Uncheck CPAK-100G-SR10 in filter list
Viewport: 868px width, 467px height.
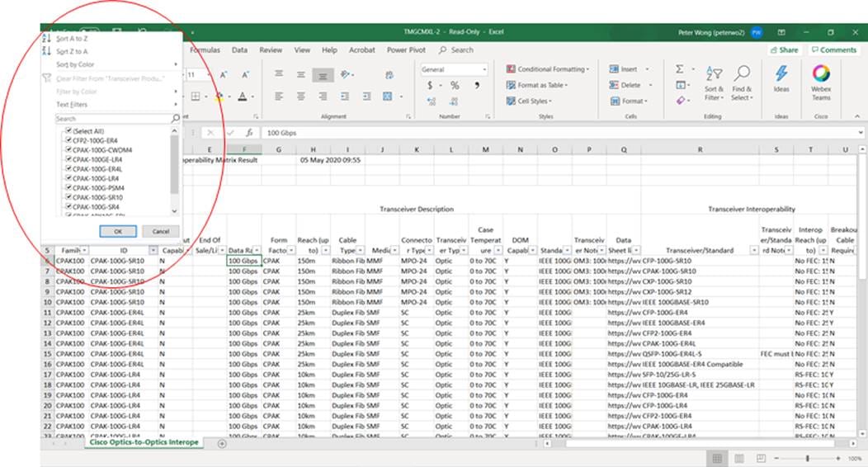[68, 197]
